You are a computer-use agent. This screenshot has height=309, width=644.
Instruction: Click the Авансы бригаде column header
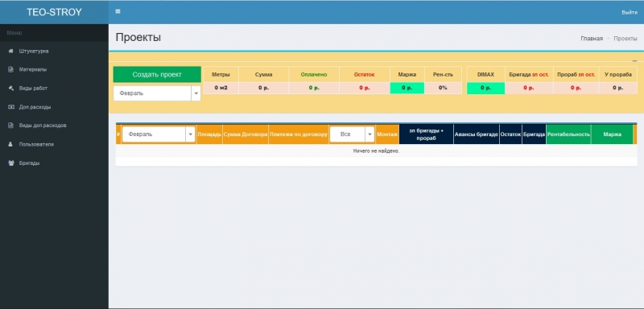tap(477, 134)
